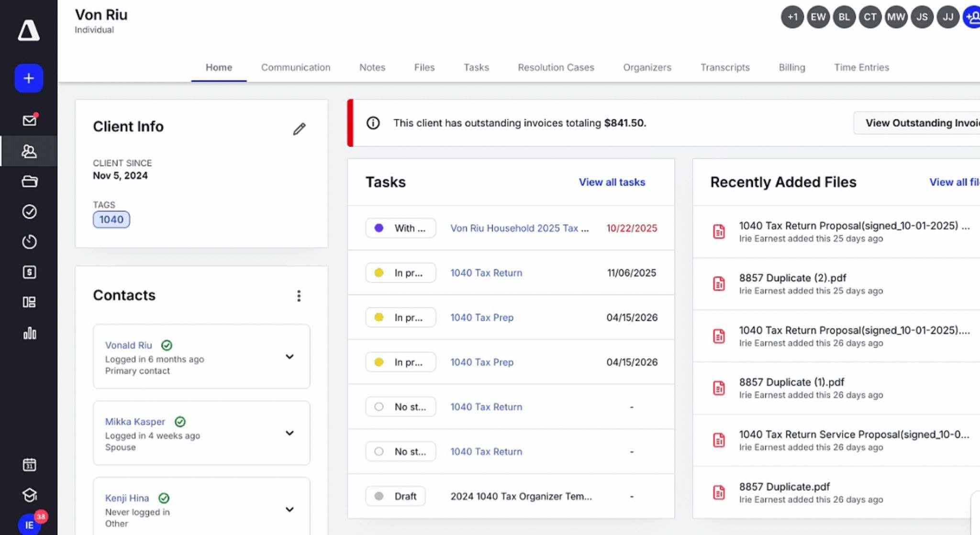Open status dropdown for 1040 Tax Return due 11/06/2025
The height and width of the screenshot is (535, 980).
[401, 273]
